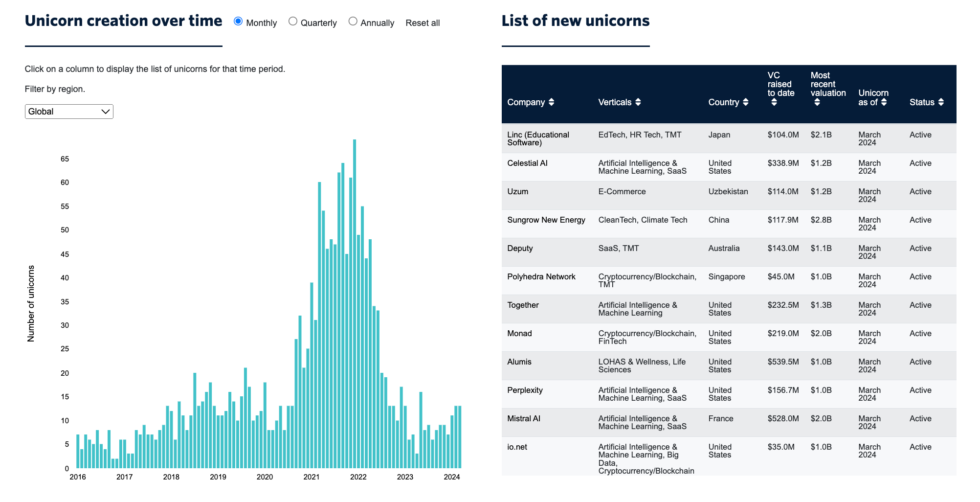Click the 'Uzum' company cell
This screenshot has height=502, width=980.
pyautogui.click(x=517, y=192)
